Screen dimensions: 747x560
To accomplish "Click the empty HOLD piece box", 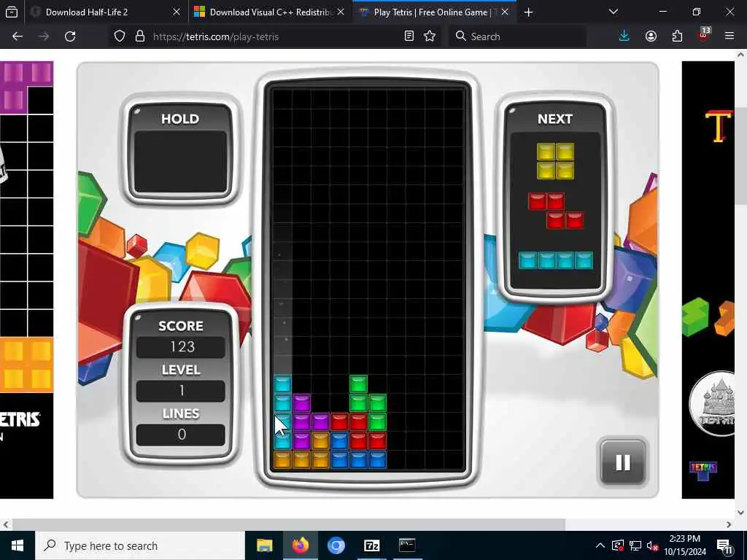I will tap(181, 163).
